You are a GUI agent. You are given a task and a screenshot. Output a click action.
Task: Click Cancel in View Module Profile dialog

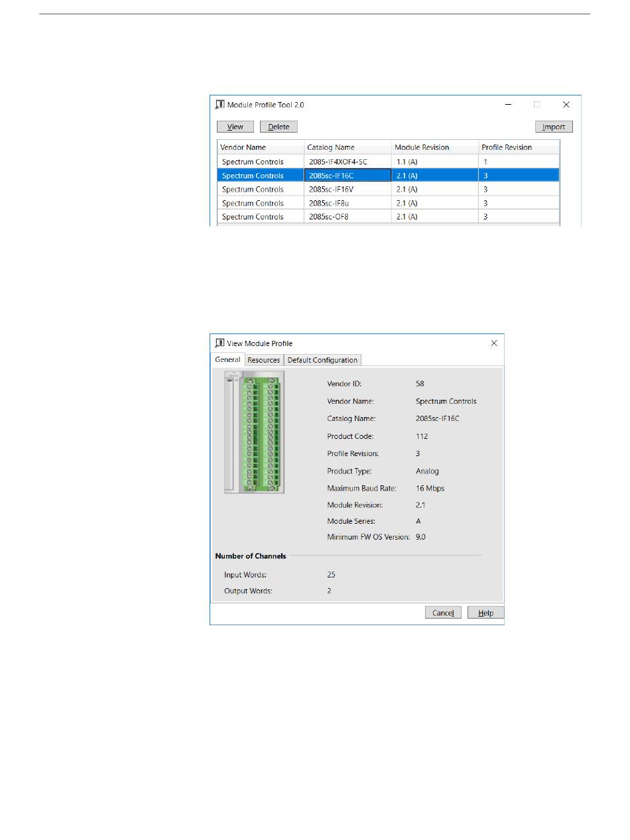443,613
